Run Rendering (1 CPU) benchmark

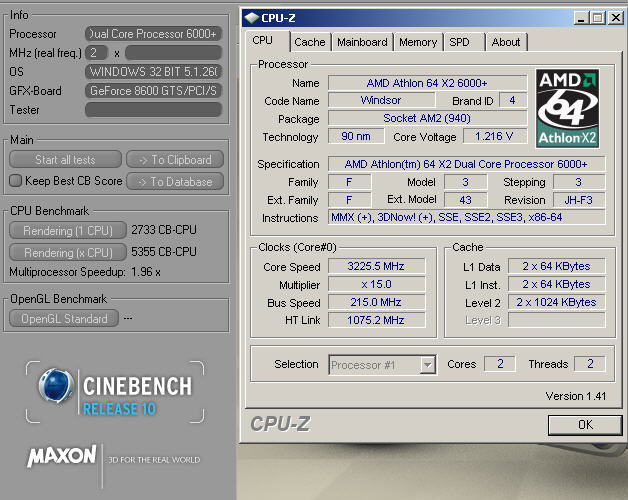click(68, 230)
